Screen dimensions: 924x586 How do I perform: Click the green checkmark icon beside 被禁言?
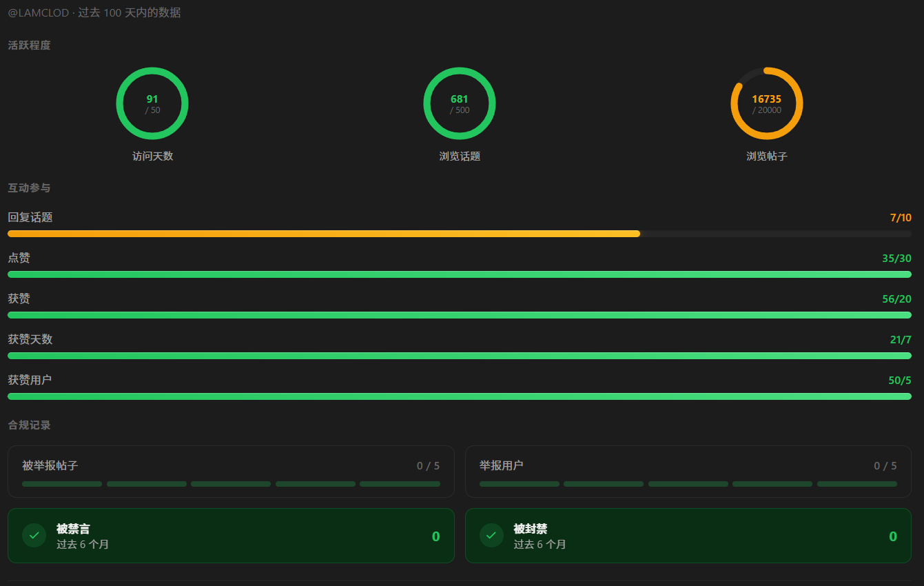pyautogui.click(x=34, y=535)
